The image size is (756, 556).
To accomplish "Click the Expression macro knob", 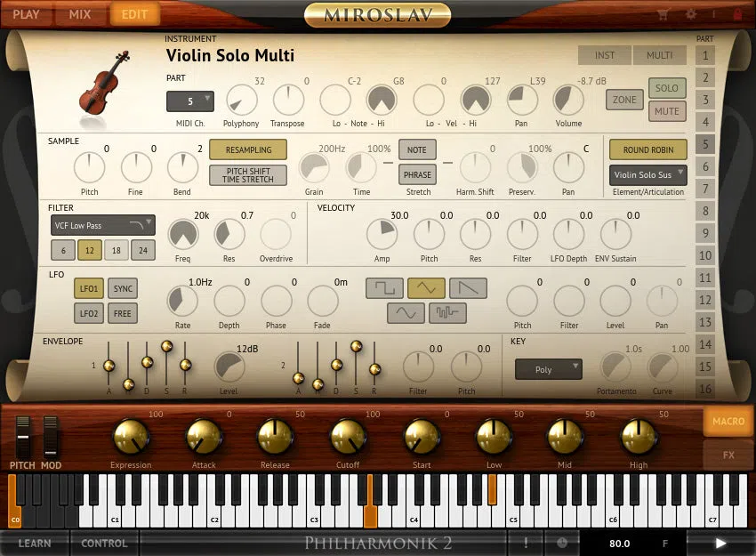I will (131, 437).
